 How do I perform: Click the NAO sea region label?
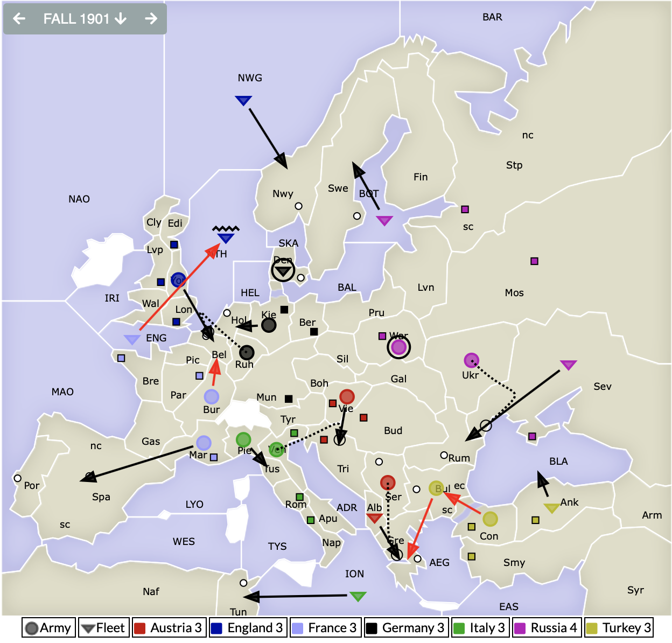click(x=79, y=199)
